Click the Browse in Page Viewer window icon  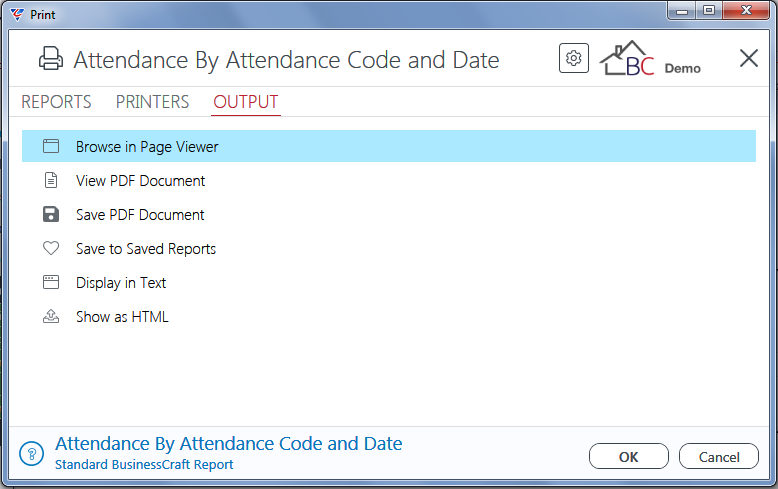click(51, 146)
